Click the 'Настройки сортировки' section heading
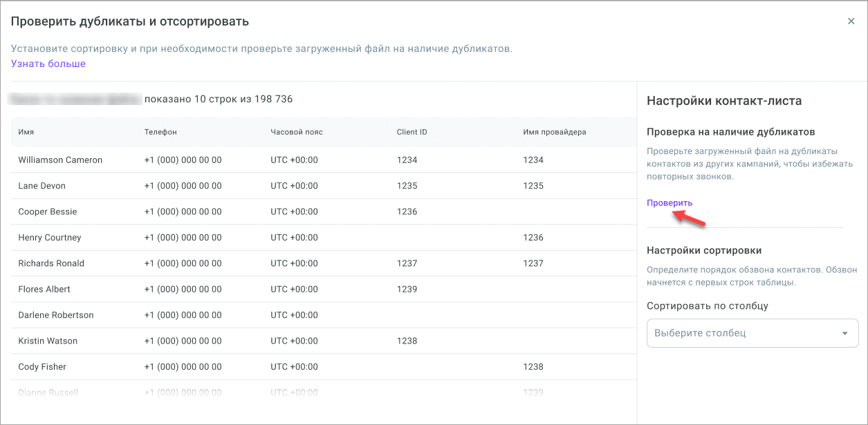 (x=703, y=250)
